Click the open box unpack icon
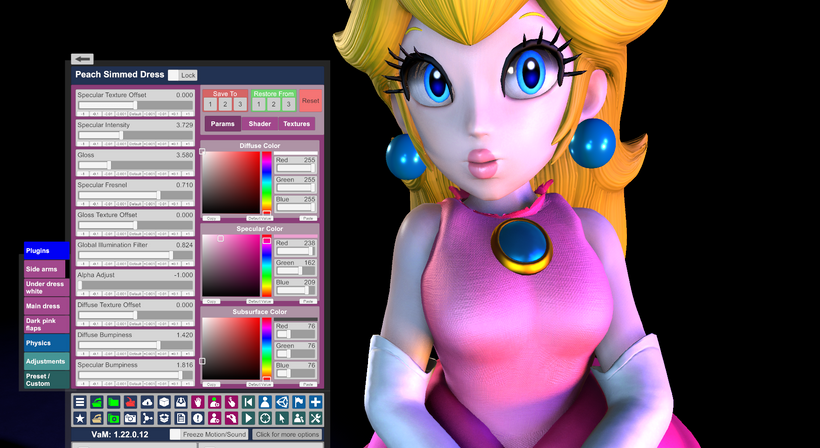Screen dimensions: 820x448 point(164,418)
